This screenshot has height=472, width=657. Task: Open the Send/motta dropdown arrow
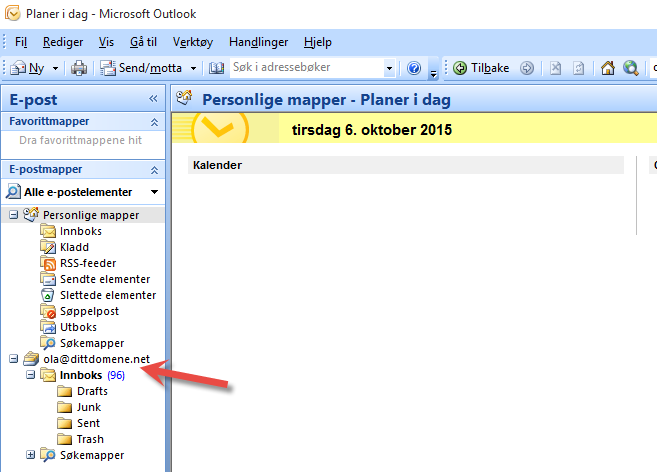(193, 68)
